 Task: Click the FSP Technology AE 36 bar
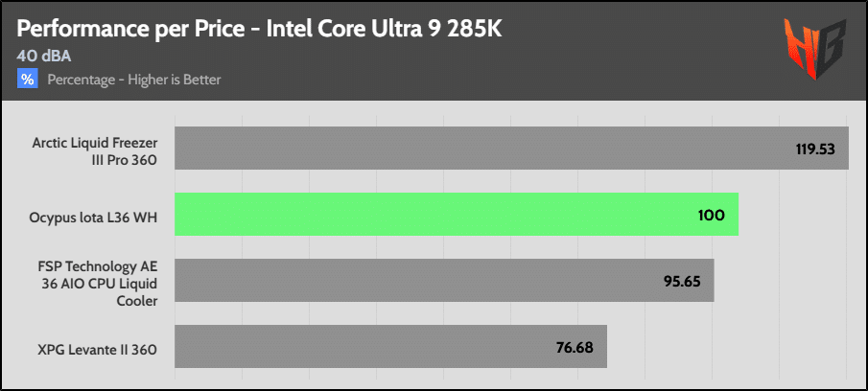pos(444,281)
